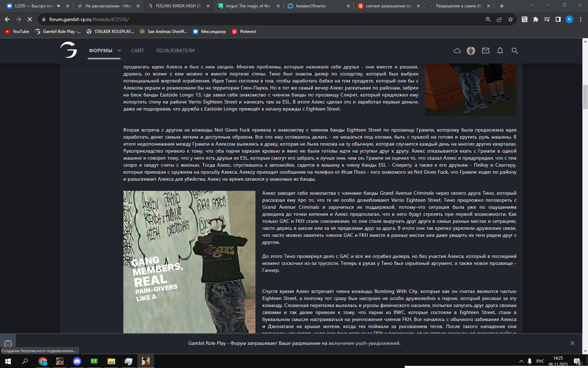This screenshot has width=588, height=368.
Task: Click the cloud icon in forum header
Action: [457, 51]
